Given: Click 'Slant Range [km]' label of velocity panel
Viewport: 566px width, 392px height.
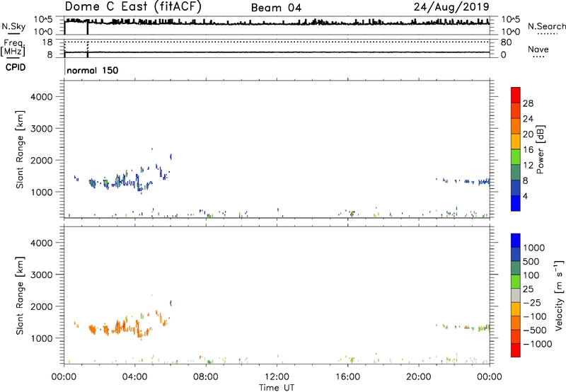Looking at the screenshot, I should [20, 296].
